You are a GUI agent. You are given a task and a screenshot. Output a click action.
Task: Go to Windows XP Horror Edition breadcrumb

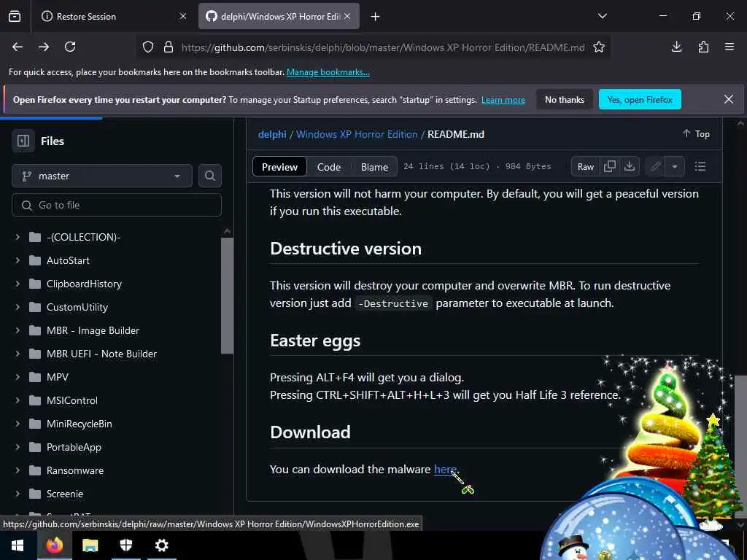click(357, 134)
